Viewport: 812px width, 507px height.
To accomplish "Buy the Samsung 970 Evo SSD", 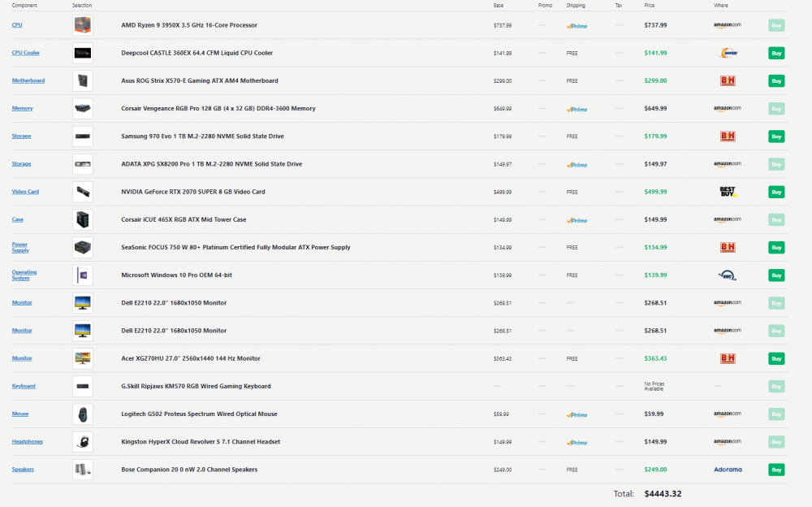I will click(776, 136).
